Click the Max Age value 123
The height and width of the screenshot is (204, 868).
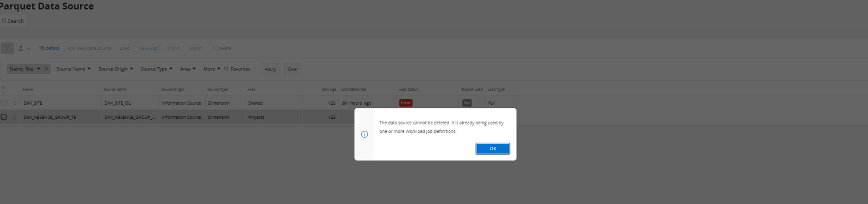tap(332, 117)
